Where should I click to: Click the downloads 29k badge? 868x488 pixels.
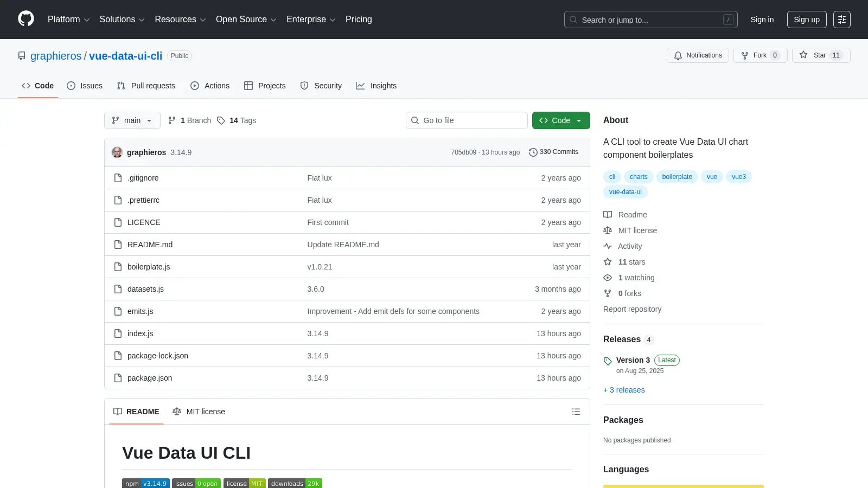tap(295, 484)
